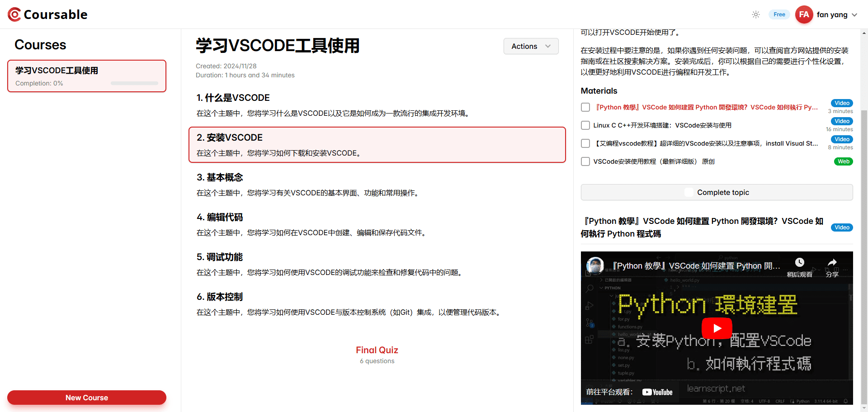Open topic 6. 版本控制
Viewport: 868px width, 412px height.
click(x=377, y=304)
